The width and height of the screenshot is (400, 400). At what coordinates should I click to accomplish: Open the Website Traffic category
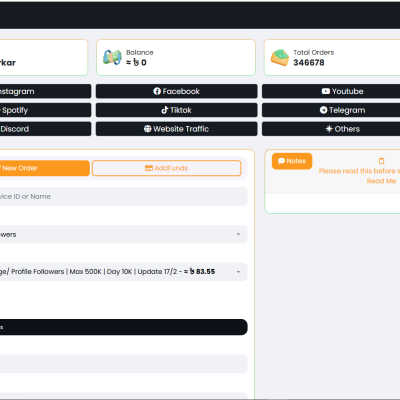coord(176,129)
